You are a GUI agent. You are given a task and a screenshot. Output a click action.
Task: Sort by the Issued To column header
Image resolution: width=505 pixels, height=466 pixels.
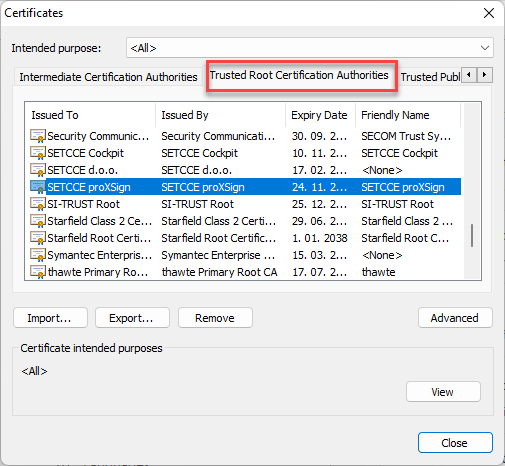90,115
